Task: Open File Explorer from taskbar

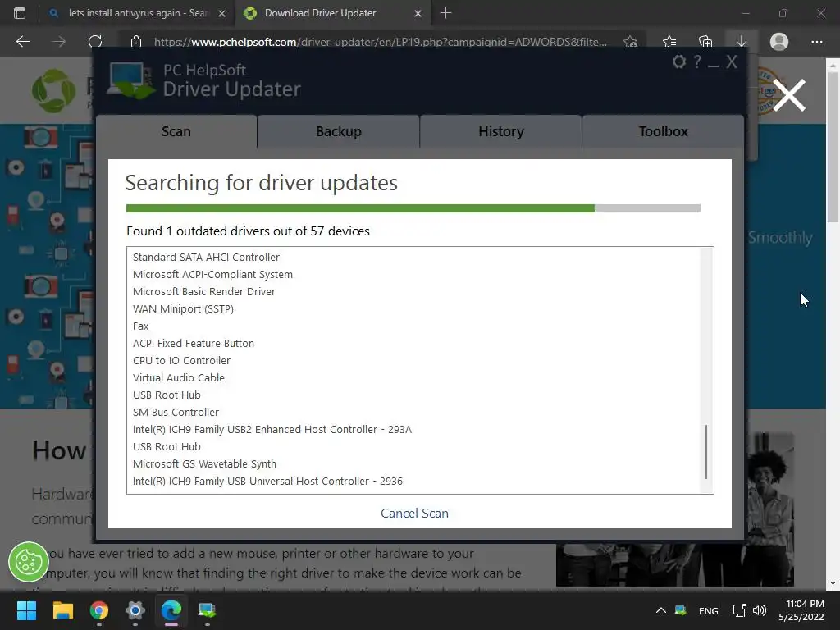Action: click(62, 610)
